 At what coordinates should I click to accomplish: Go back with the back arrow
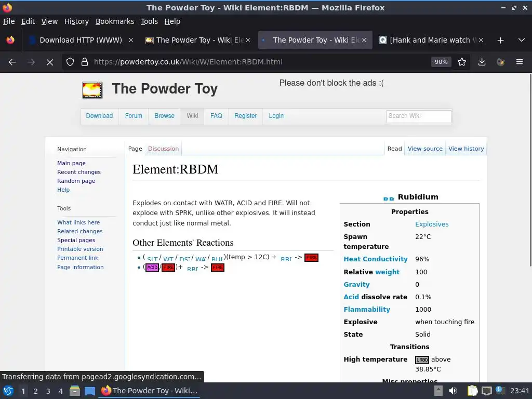click(x=12, y=62)
